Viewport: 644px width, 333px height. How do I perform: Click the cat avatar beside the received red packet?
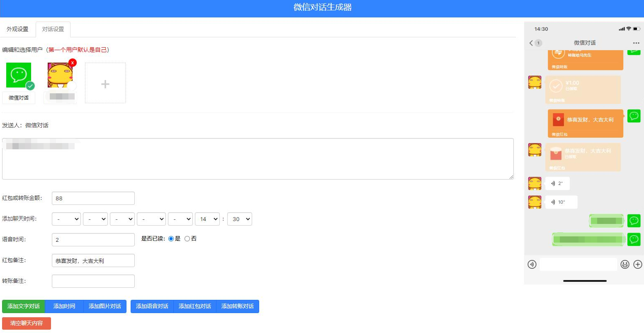click(535, 150)
